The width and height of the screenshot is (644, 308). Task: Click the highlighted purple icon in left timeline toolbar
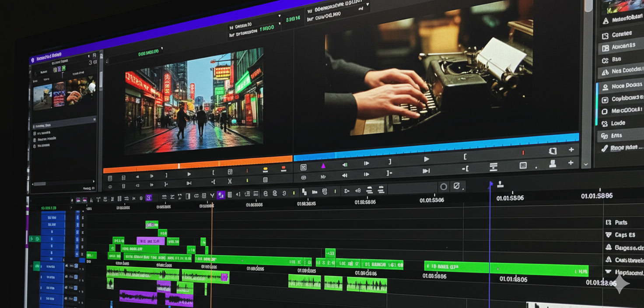point(149,198)
